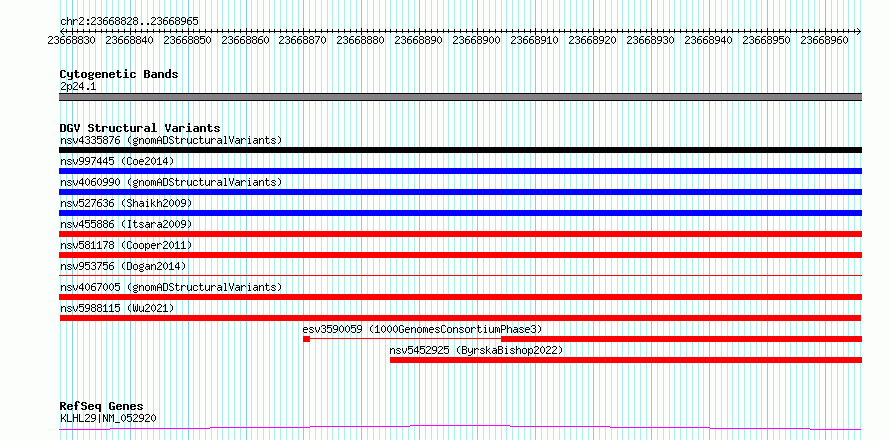890x440 pixels.
Task: Click the red nsv5452925 variant bar
Action: click(626, 360)
